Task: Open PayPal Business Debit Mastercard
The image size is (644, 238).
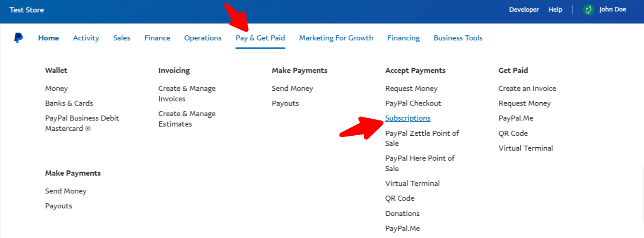Action: pos(82,123)
